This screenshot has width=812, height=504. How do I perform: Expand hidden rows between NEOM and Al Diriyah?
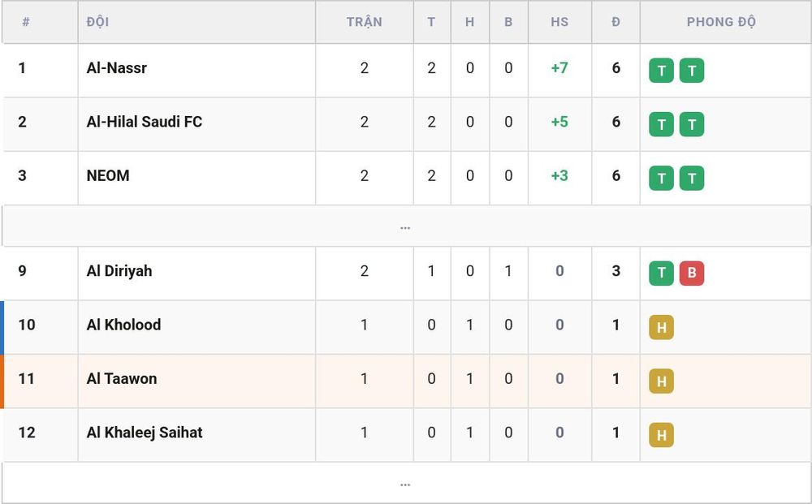(405, 226)
